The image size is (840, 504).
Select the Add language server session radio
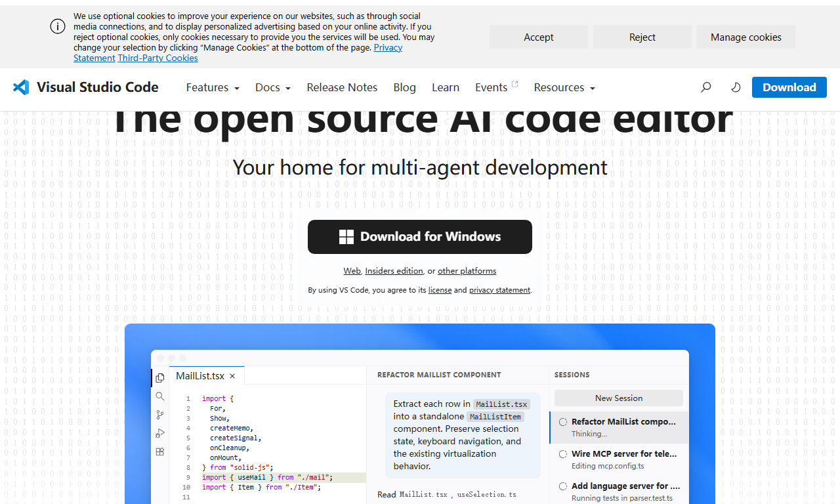[x=563, y=486]
